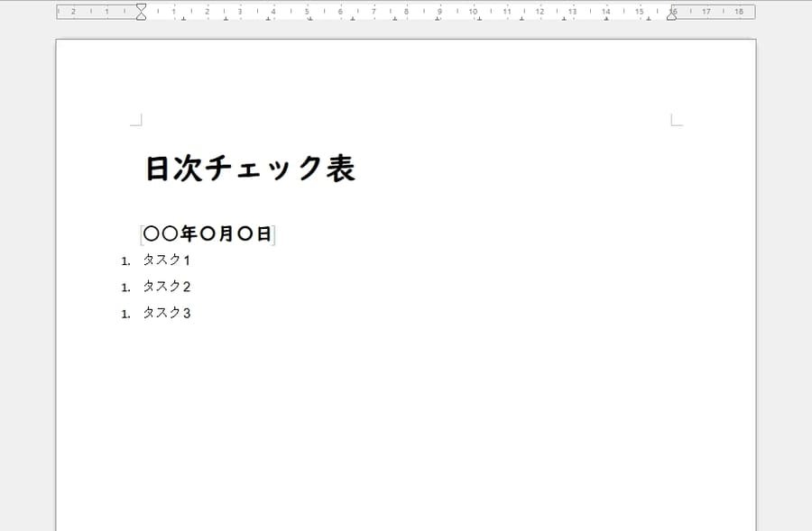Select the list number before タスク1

point(126,261)
